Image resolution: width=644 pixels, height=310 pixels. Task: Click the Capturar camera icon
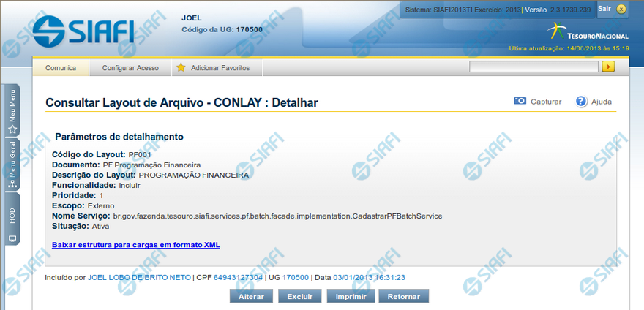520,101
